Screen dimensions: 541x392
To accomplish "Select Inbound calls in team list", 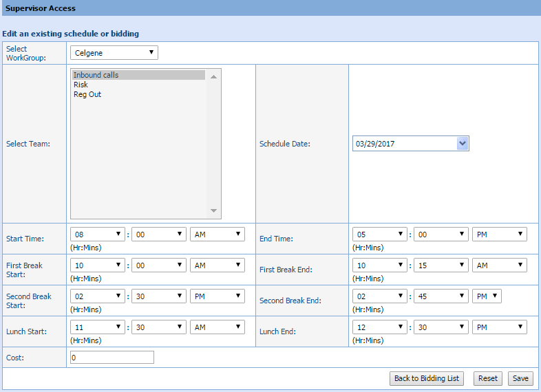I will 96,75.
